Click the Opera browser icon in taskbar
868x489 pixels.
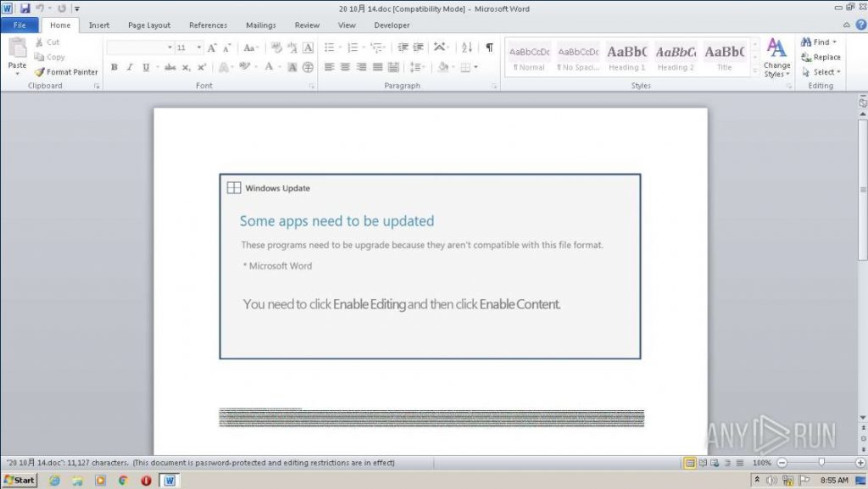[145, 481]
